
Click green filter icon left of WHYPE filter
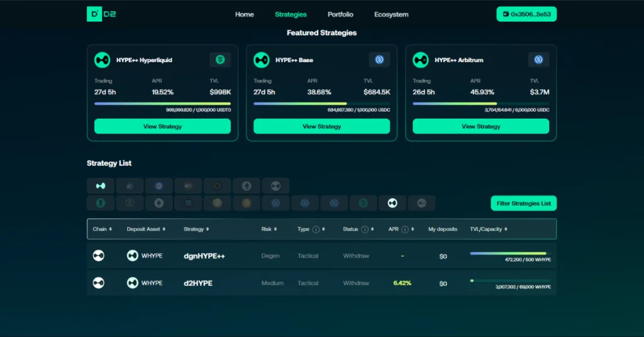coord(363,203)
